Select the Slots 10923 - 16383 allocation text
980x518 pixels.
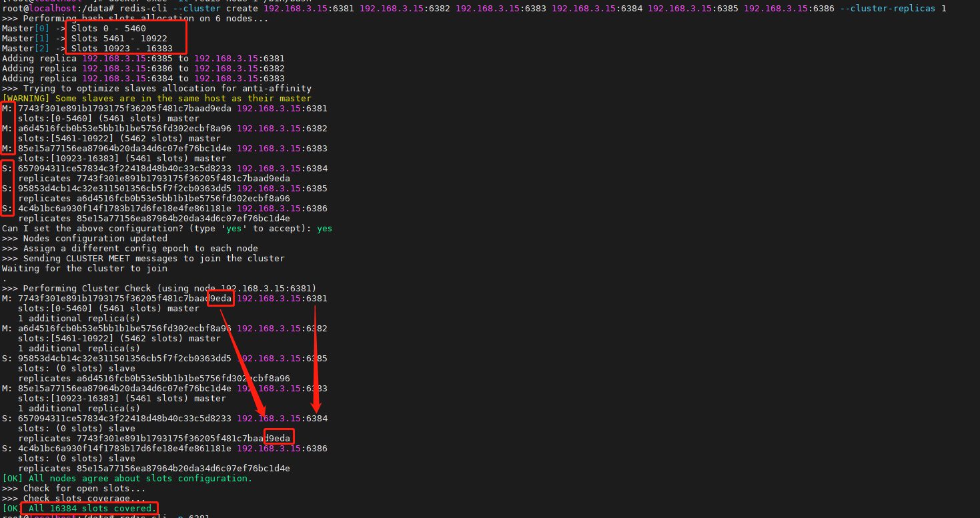coord(121,49)
